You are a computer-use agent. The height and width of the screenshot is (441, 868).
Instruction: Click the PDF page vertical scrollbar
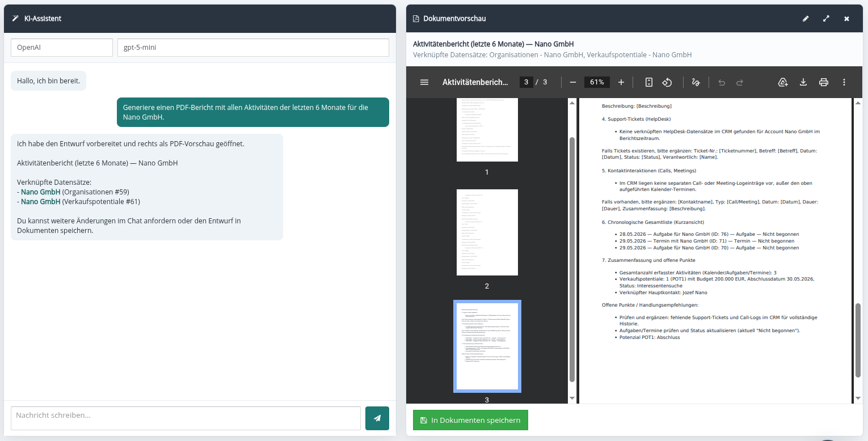click(x=858, y=340)
